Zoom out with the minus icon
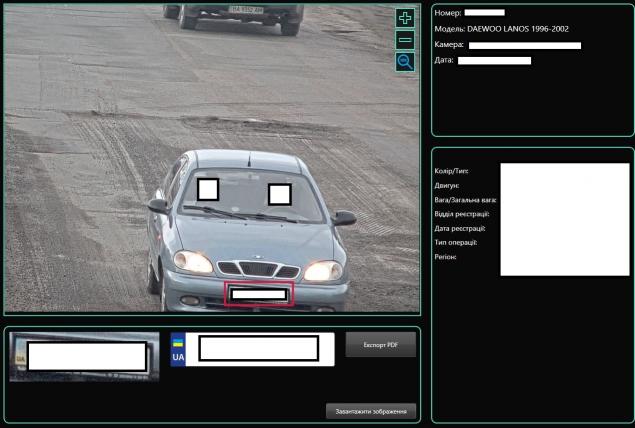 pos(405,40)
